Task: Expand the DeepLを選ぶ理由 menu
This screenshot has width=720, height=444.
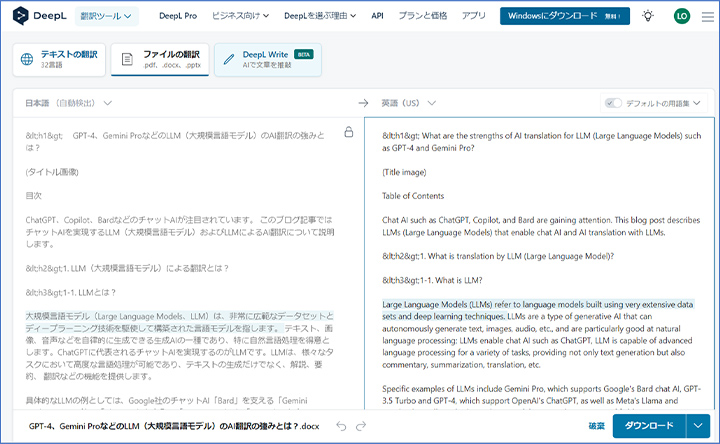Action: (x=320, y=16)
